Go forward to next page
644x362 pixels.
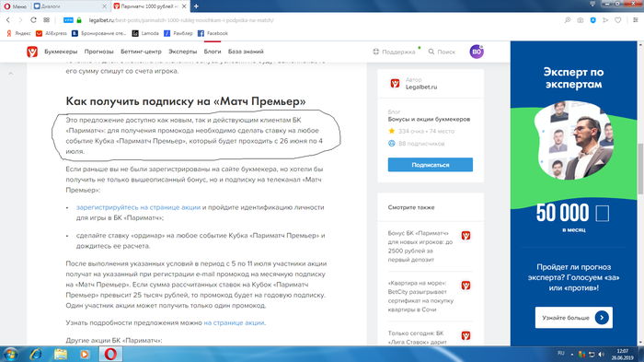pos(20,19)
